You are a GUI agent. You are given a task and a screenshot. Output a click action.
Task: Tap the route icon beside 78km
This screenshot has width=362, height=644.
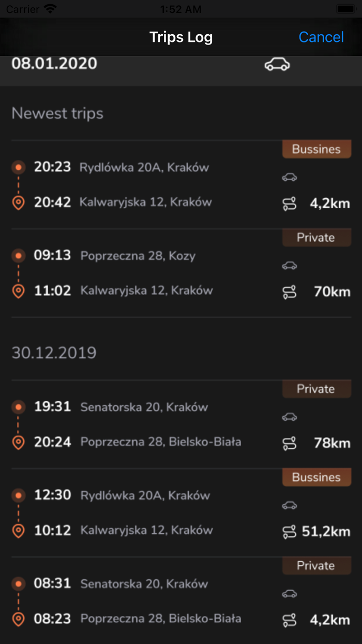[x=290, y=443]
